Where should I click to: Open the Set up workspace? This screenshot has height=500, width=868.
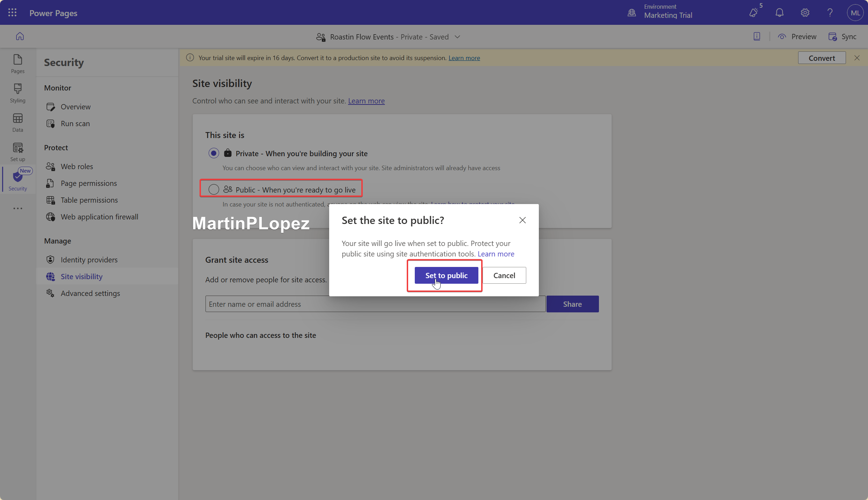17,152
